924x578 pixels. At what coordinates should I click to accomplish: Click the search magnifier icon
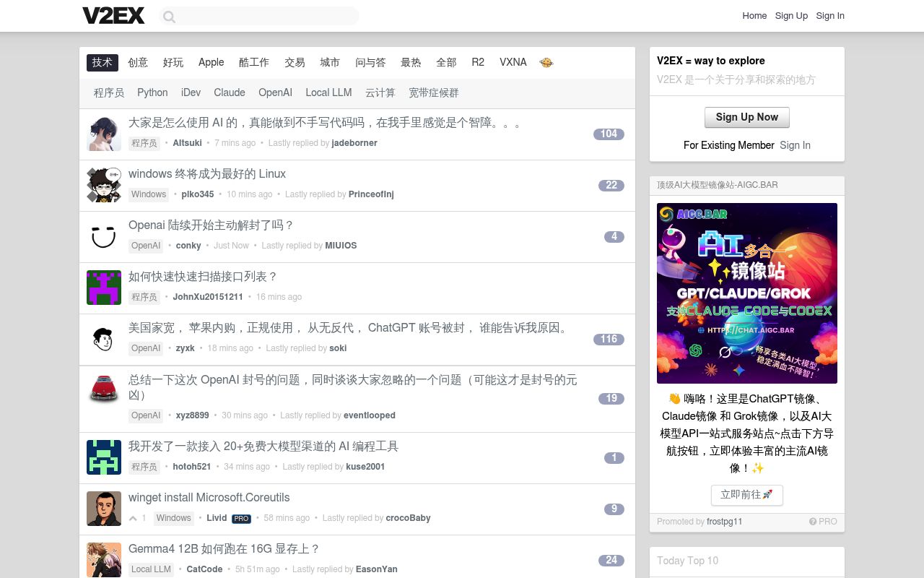point(169,17)
